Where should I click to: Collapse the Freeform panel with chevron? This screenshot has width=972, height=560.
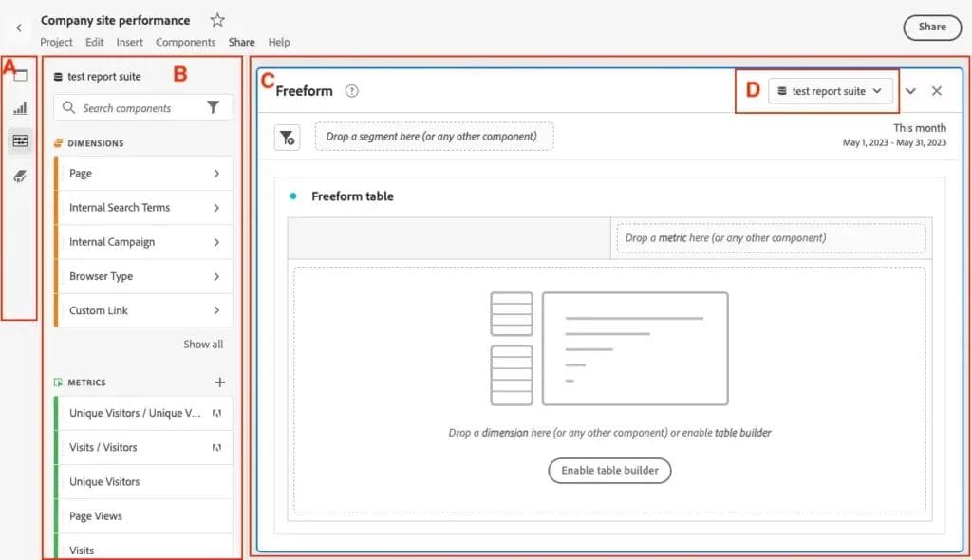pyautogui.click(x=910, y=91)
